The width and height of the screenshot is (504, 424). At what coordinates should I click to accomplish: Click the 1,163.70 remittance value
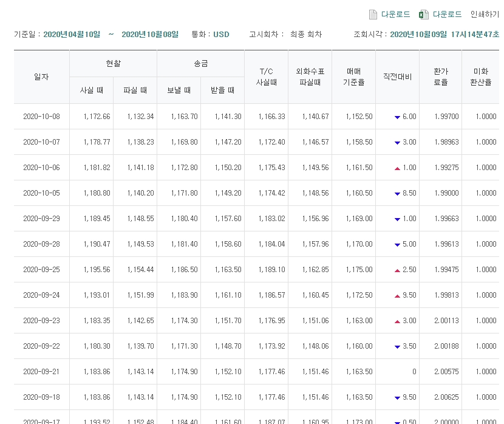(x=184, y=117)
